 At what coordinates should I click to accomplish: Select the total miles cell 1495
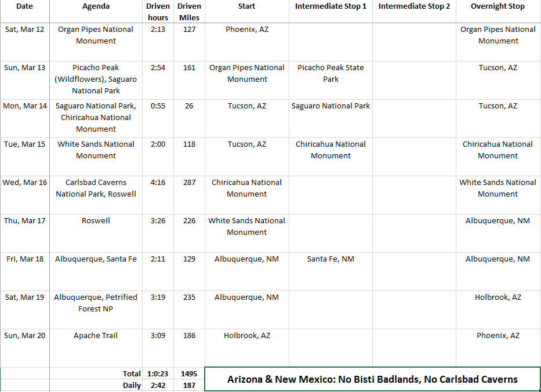[189, 374]
